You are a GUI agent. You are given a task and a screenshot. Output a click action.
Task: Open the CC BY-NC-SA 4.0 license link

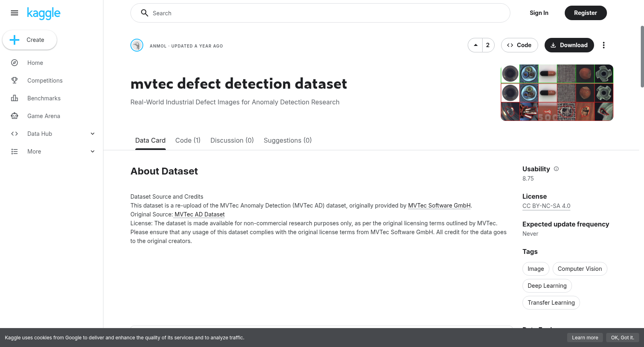point(546,206)
